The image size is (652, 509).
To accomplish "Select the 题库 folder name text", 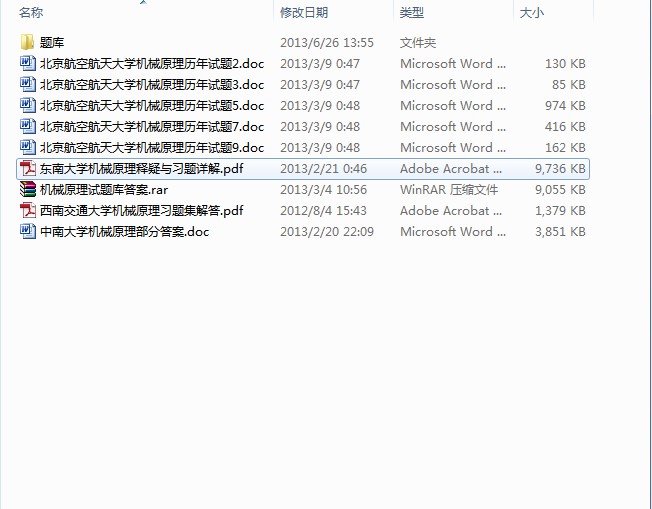I will [51, 43].
